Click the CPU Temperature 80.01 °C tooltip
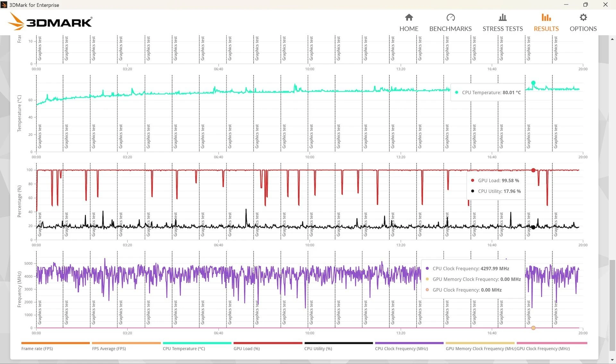616x364 pixels. tap(488, 92)
